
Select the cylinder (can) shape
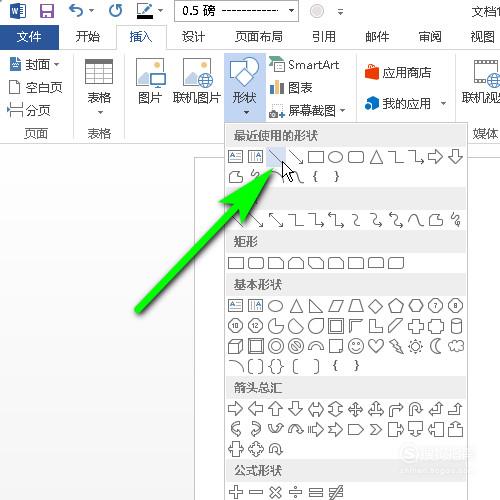[x=456, y=326]
